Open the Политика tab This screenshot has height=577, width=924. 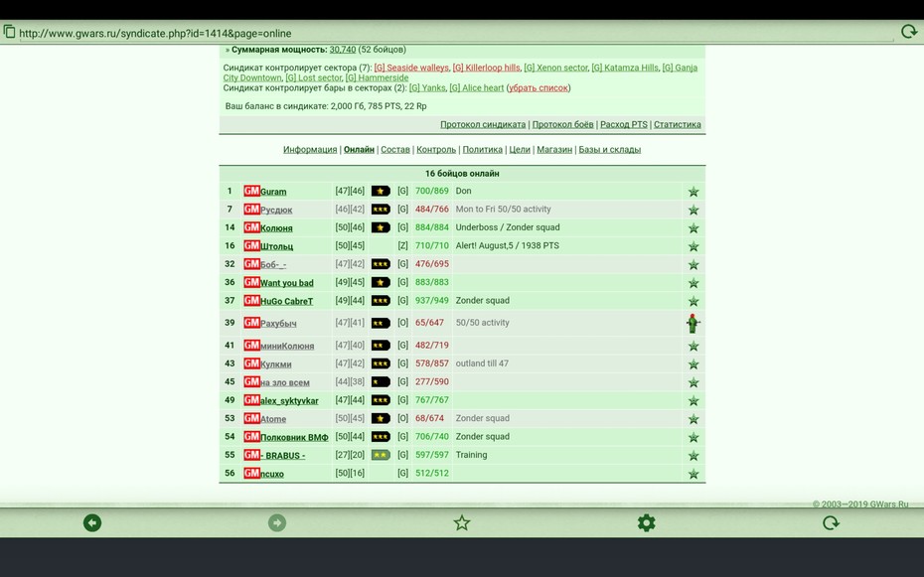coord(482,150)
